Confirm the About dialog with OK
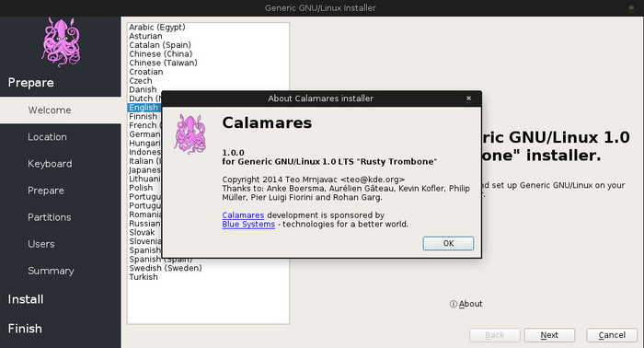This screenshot has height=348, width=644. pos(448,243)
